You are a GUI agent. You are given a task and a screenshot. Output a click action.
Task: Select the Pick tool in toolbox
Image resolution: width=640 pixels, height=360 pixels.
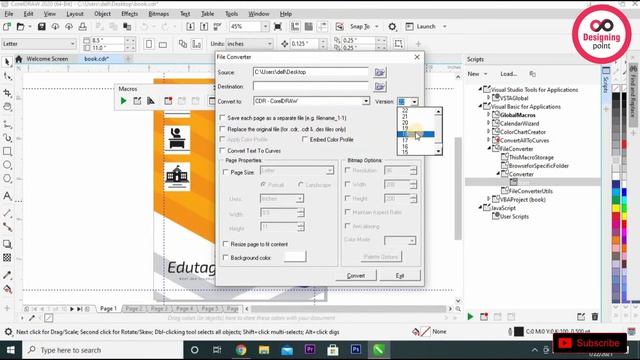[7, 62]
